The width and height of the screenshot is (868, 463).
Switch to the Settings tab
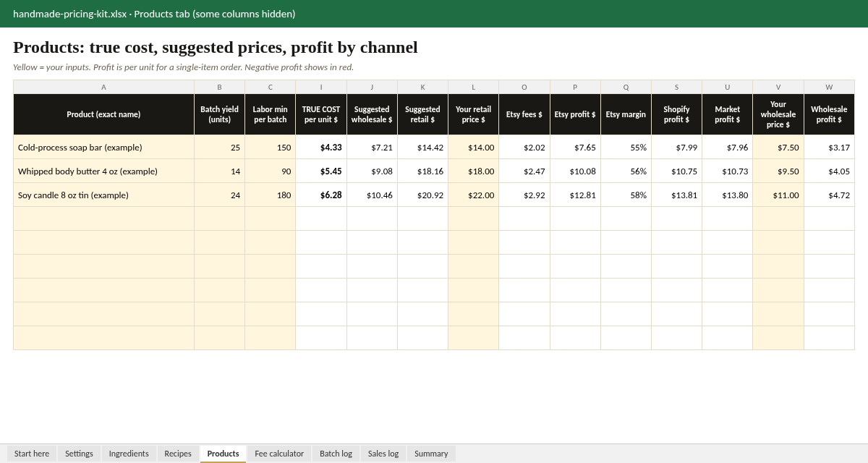pos(79,454)
